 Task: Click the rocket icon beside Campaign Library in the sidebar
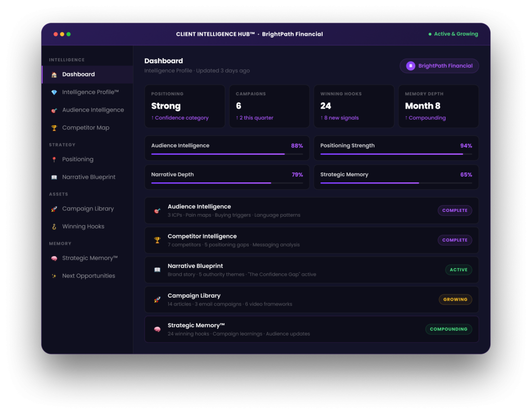coord(54,209)
